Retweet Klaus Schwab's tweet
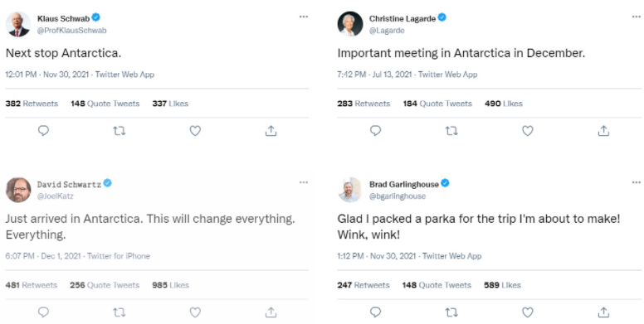Image resolution: width=644 pixels, height=324 pixels. 120,131
